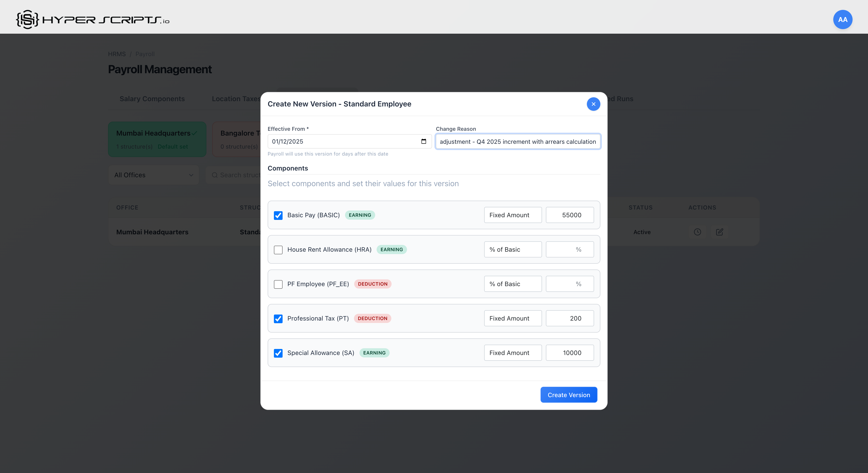868x473 pixels.
Task: Click the Create Version button
Action: coord(569,395)
